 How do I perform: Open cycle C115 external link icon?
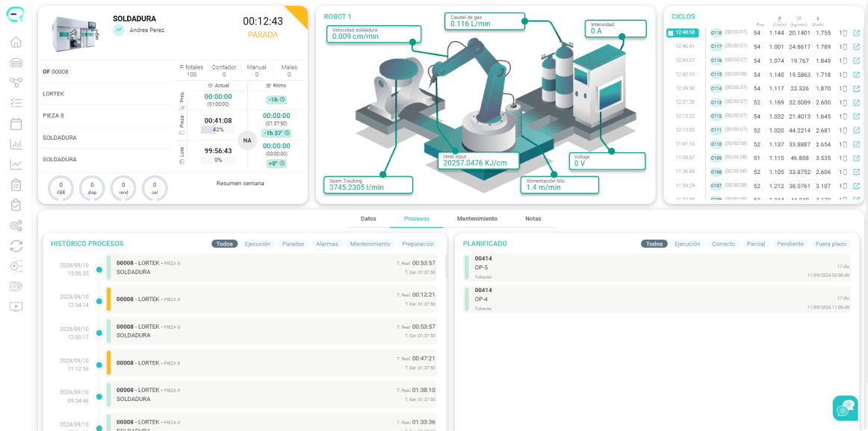click(856, 74)
